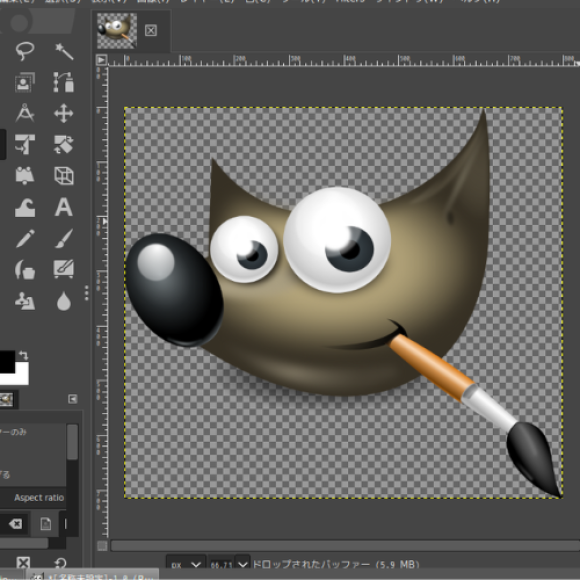Select the transform tool with rotated square icon
The image size is (580, 580).
coord(64,144)
